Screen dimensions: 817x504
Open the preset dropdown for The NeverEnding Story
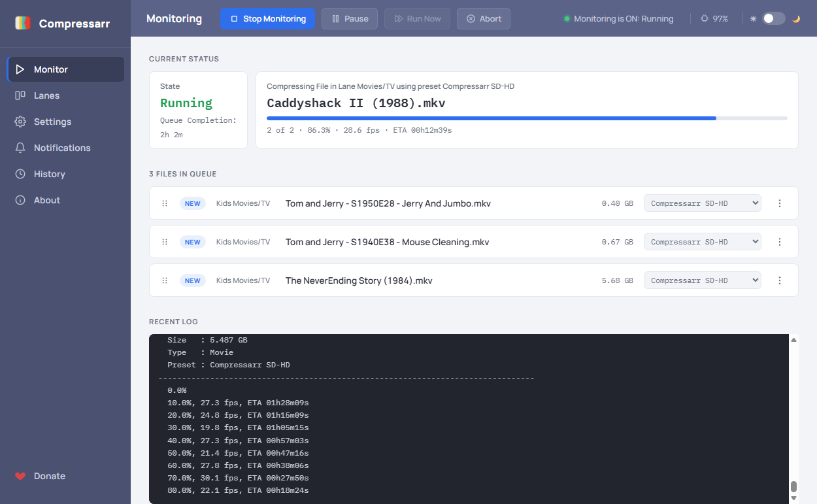703,280
